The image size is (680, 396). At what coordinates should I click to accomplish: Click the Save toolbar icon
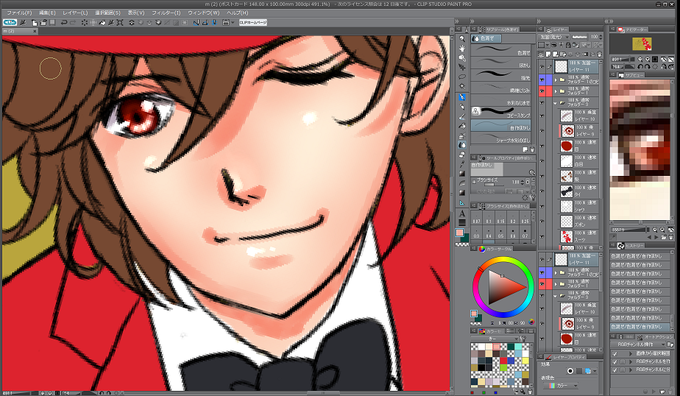coord(52,22)
